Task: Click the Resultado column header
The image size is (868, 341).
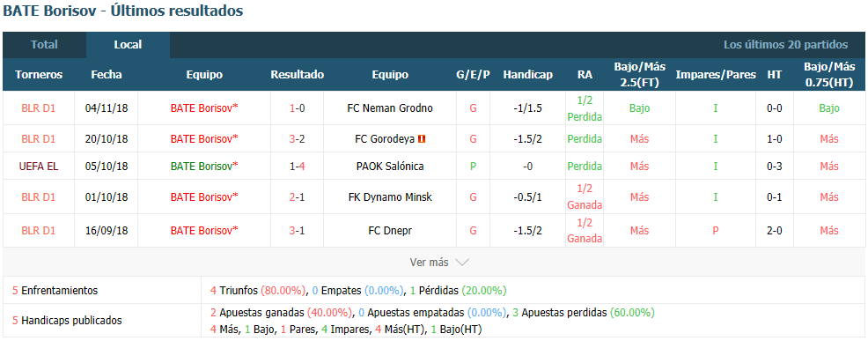Action: click(x=298, y=74)
